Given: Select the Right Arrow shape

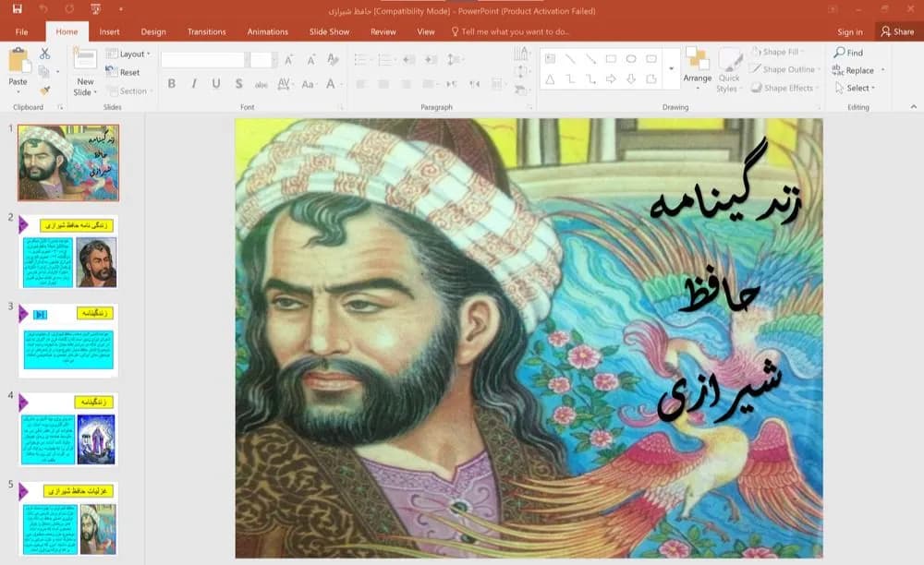Looking at the screenshot, I should [x=611, y=78].
